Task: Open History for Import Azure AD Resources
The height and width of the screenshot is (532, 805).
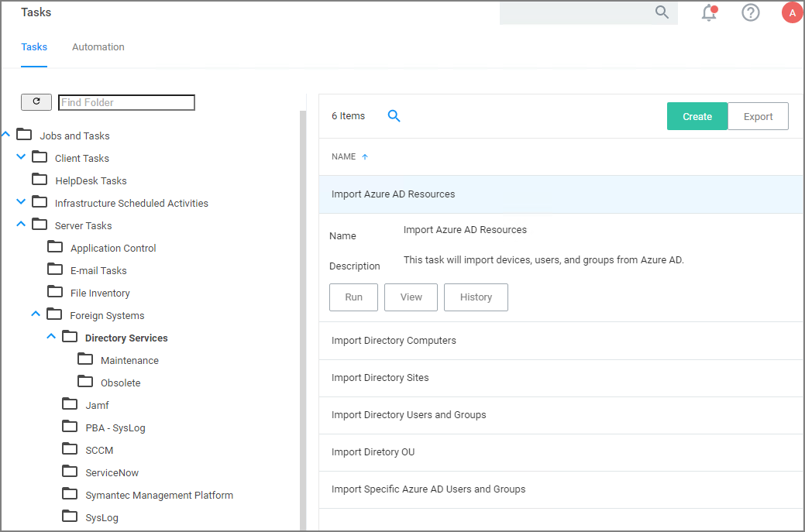Action: click(476, 297)
